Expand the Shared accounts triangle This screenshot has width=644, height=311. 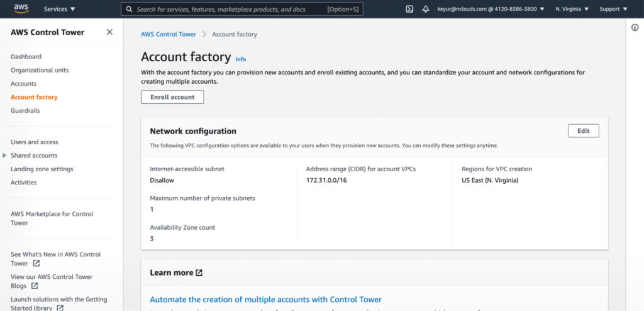tap(4, 155)
